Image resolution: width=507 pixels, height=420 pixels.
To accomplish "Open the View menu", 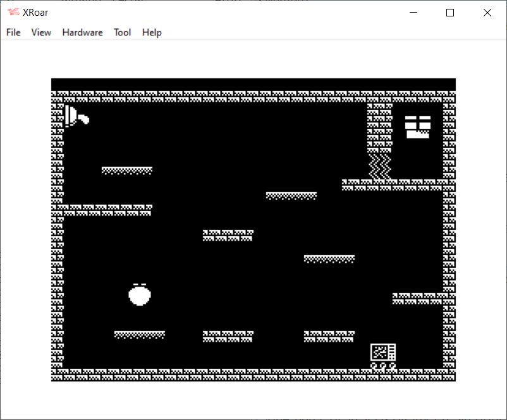I will tap(41, 32).
